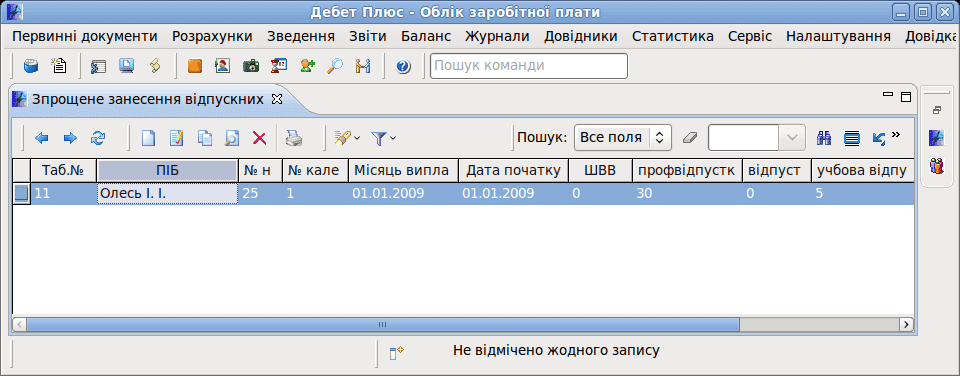Close the Зпрощене занесення відпускних tab
This screenshot has width=960, height=376.
coord(277,99)
